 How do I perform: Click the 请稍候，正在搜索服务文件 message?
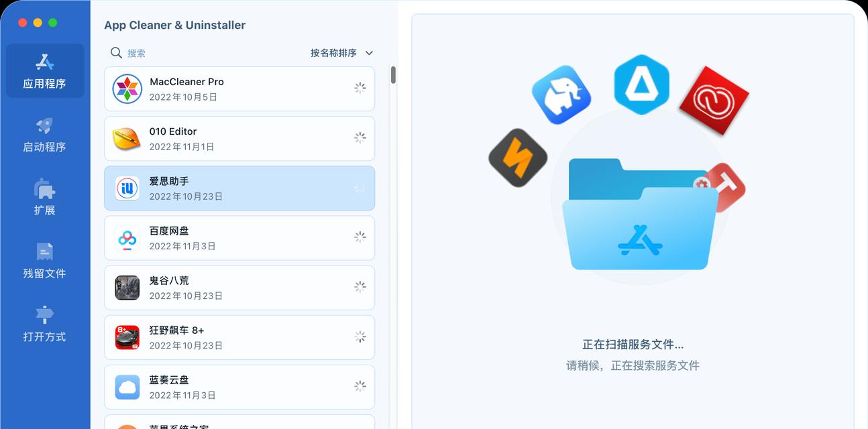point(633,365)
